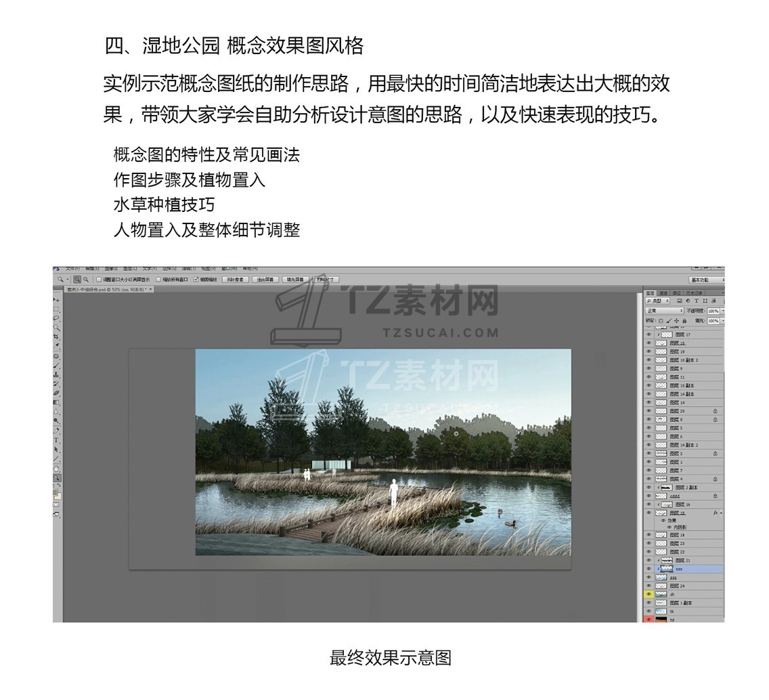Select the History Brush tool
The width and height of the screenshot is (769, 700).
coord(56,384)
